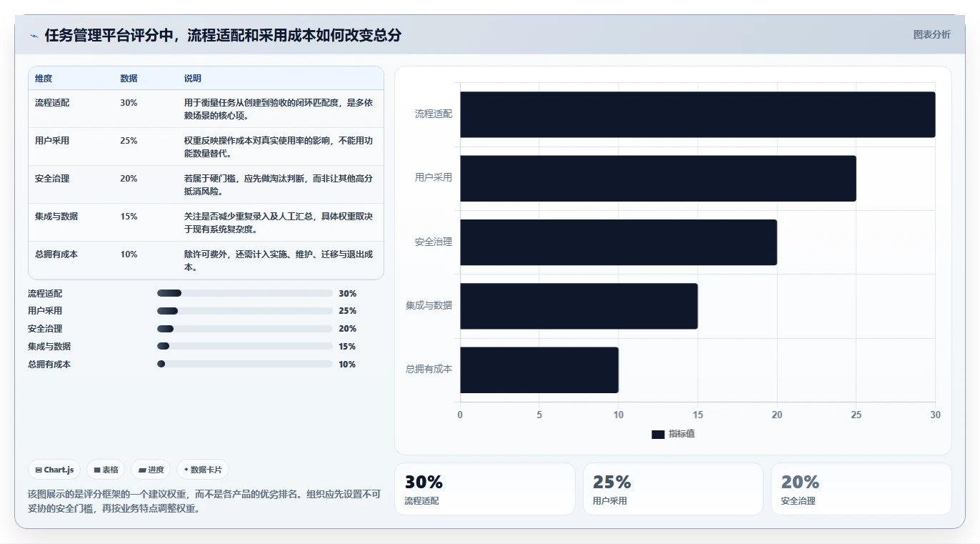The height and width of the screenshot is (544, 980).
Task: Click the 10% cell in the table
Action: (x=129, y=254)
